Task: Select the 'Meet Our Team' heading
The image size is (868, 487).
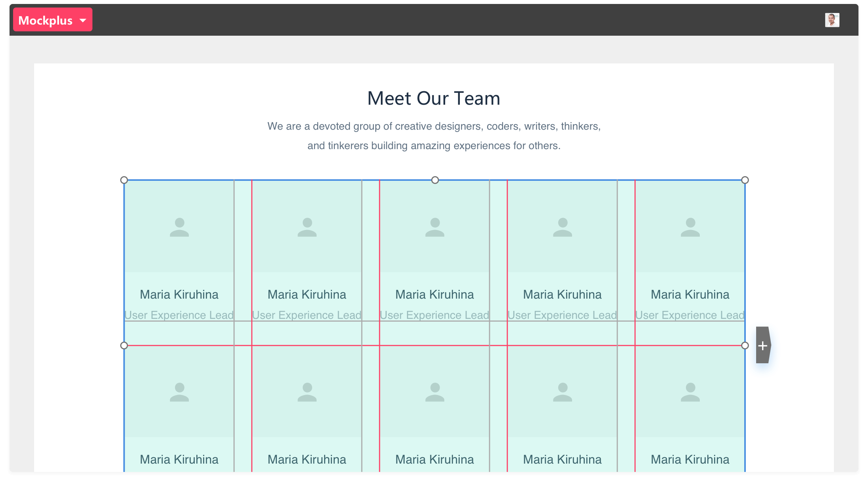Action: coord(434,98)
